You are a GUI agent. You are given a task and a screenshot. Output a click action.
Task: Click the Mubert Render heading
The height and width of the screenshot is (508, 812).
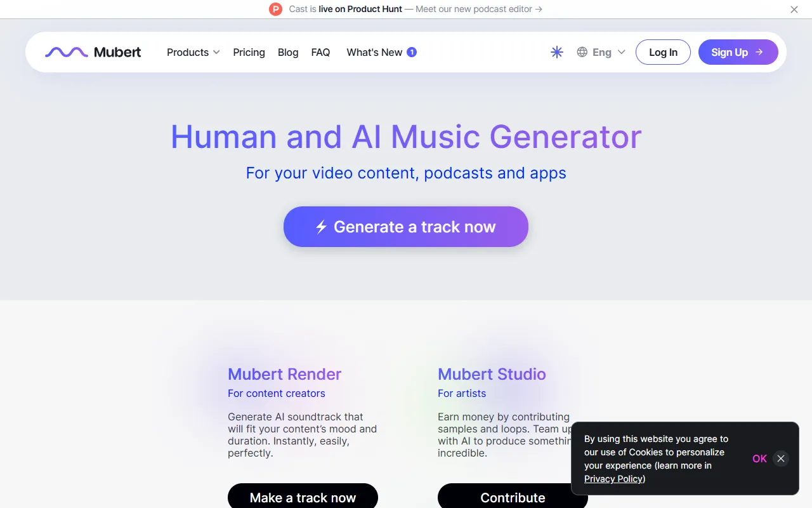click(285, 374)
